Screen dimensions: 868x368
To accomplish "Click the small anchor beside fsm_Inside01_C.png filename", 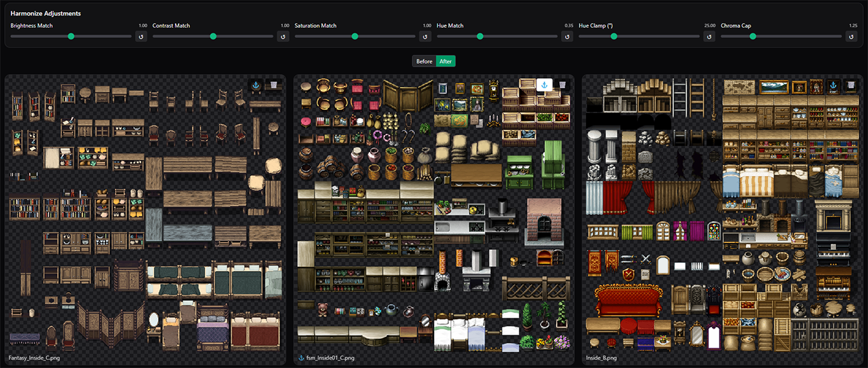I will (x=300, y=357).
